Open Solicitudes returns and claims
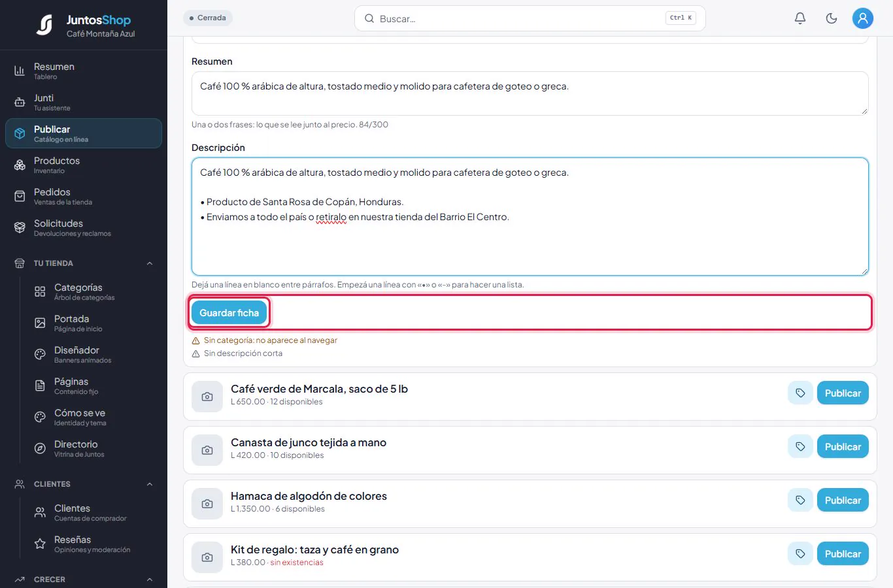Viewport: 893px width, 588px height. (x=84, y=227)
